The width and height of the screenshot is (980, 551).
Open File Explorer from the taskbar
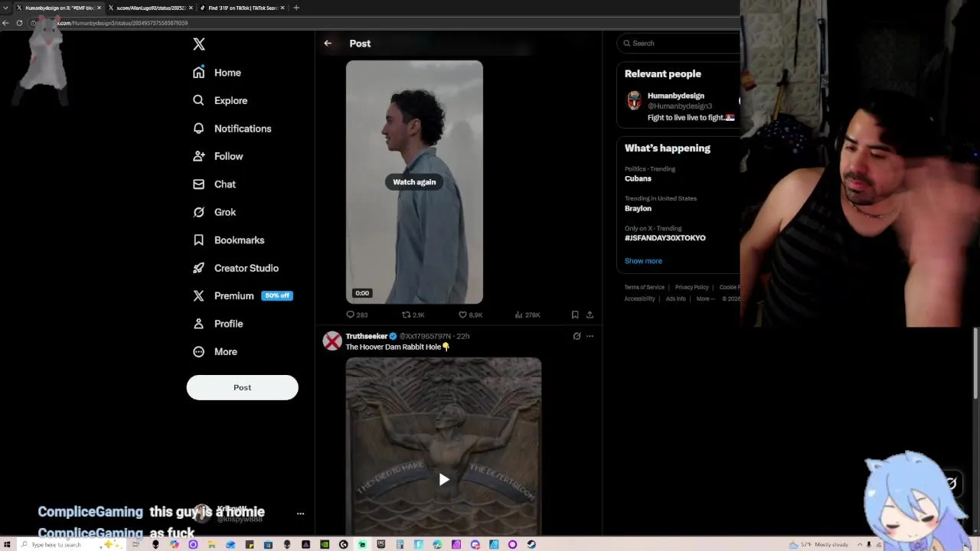tap(211, 544)
